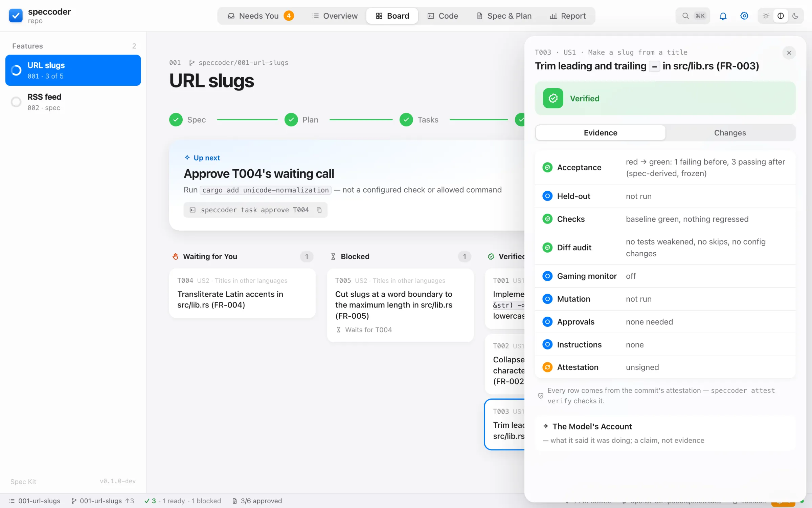The image size is (812, 508).
Task: Click the green Verified badge icon in panel
Action: [553, 98]
